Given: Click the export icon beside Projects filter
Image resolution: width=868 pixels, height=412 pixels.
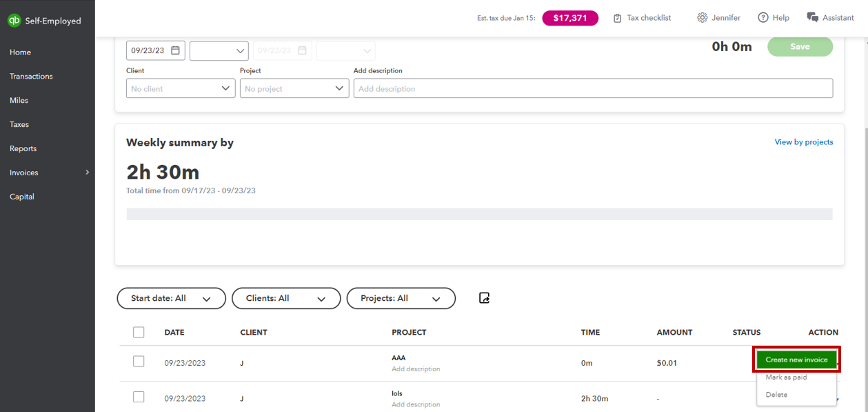Looking at the screenshot, I should pyautogui.click(x=484, y=298).
